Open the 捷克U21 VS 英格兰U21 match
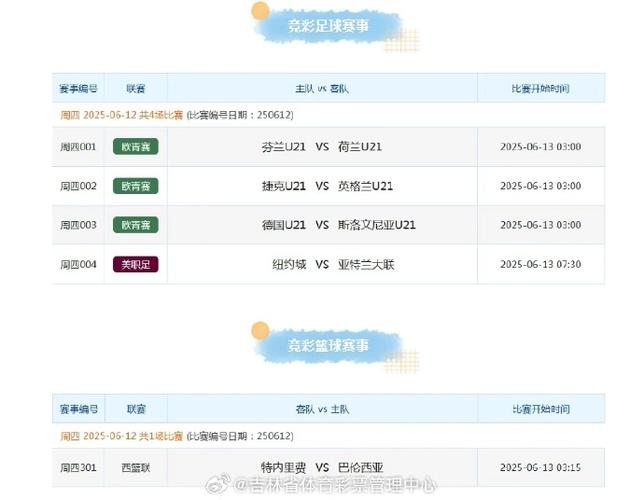Image resolution: width=644 pixels, height=500 pixels. pyautogui.click(x=327, y=186)
